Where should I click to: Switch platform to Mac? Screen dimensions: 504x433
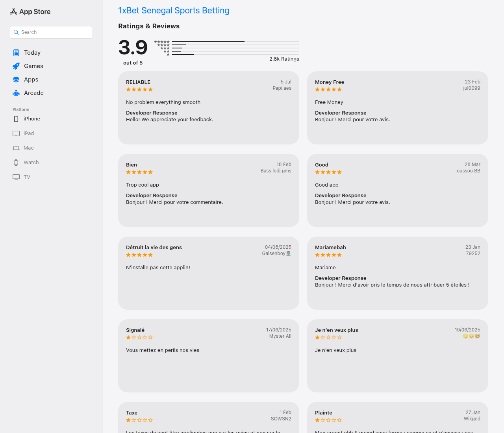pos(29,148)
